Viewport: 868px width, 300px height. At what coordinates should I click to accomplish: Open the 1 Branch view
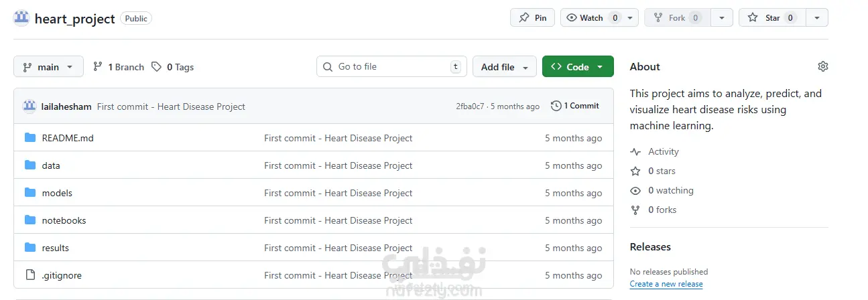pos(119,67)
